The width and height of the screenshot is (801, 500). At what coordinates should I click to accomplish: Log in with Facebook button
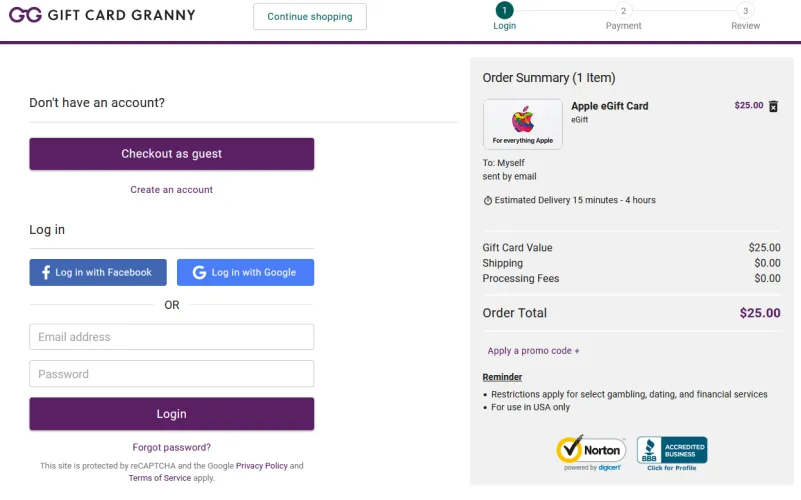(98, 272)
